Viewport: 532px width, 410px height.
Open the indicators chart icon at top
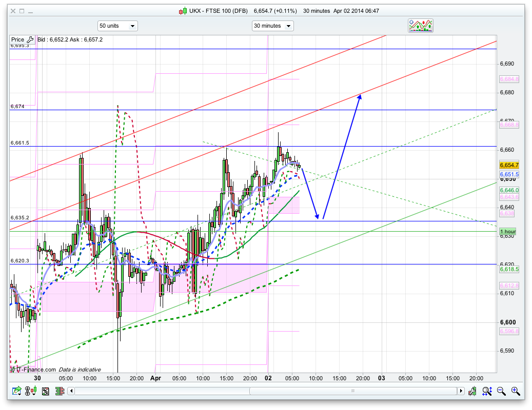coord(420,26)
